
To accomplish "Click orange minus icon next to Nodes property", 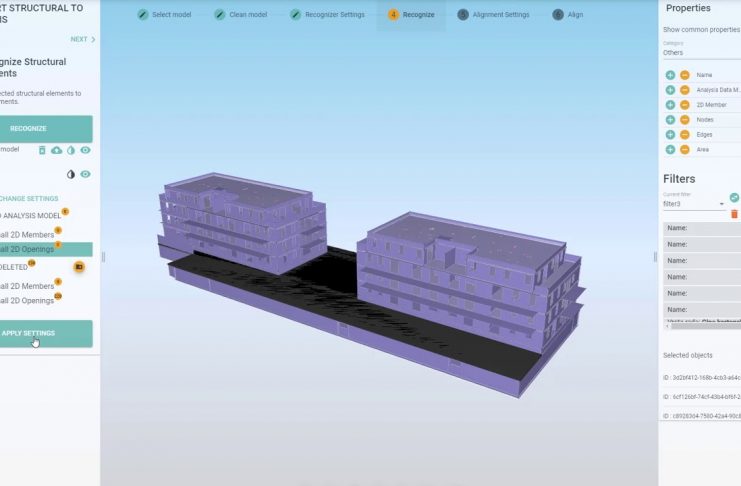I will click(x=684, y=120).
